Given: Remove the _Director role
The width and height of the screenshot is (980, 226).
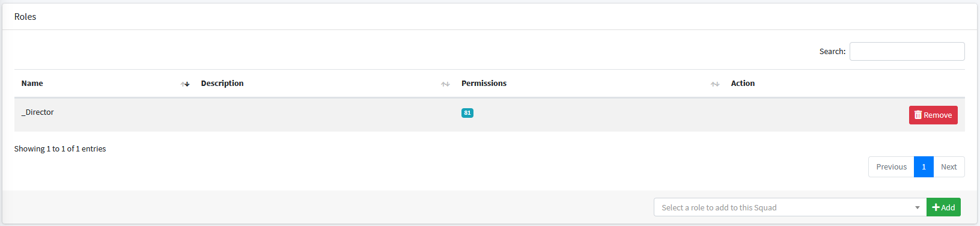Looking at the screenshot, I should [933, 115].
